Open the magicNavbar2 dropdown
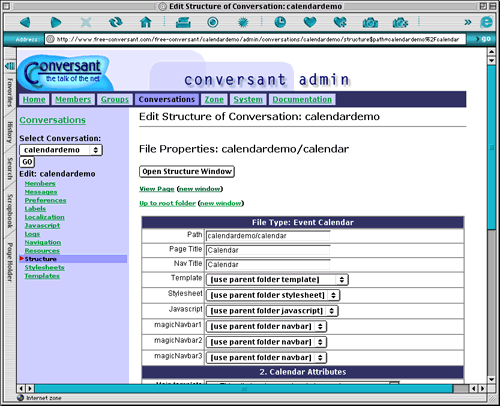 [x=266, y=342]
